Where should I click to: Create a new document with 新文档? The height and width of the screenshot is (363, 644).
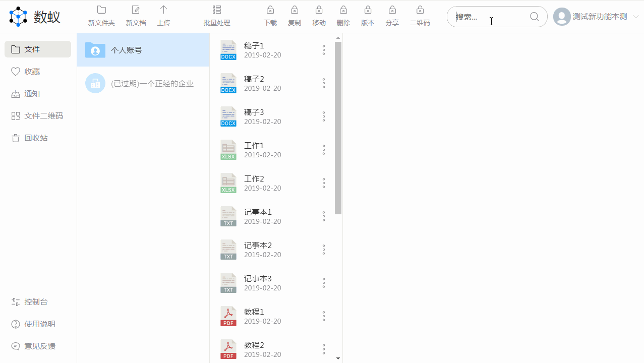tap(136, 16)
